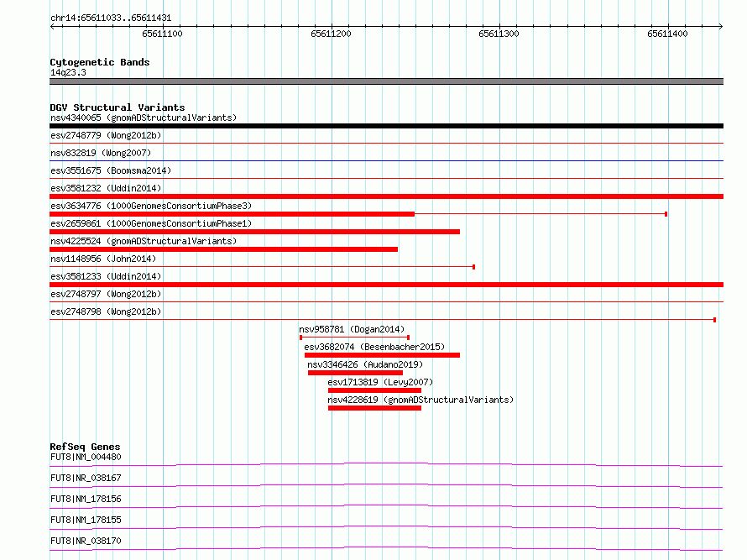This screenshot has width=747, height=560.
Task: Click the Cytogenetic Bands track title
Action: 100,62
